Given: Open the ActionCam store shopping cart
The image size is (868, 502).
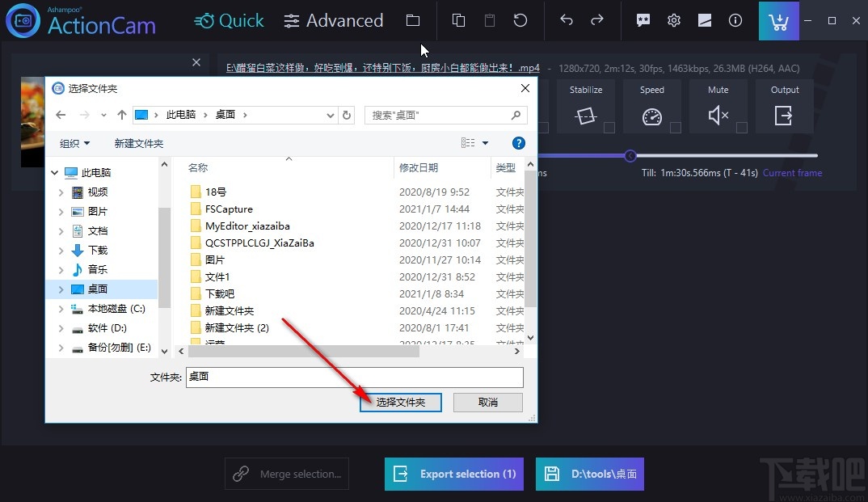Looking at the screenshot, I should coord(778,20).
